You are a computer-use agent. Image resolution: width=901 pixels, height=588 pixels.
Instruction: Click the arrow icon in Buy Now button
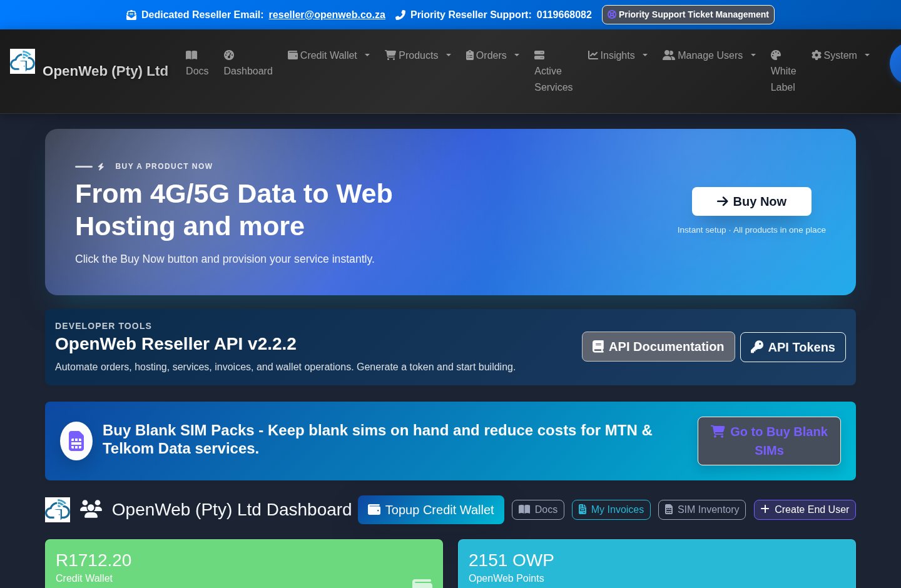pyautogui.click(x=723, y=201)
